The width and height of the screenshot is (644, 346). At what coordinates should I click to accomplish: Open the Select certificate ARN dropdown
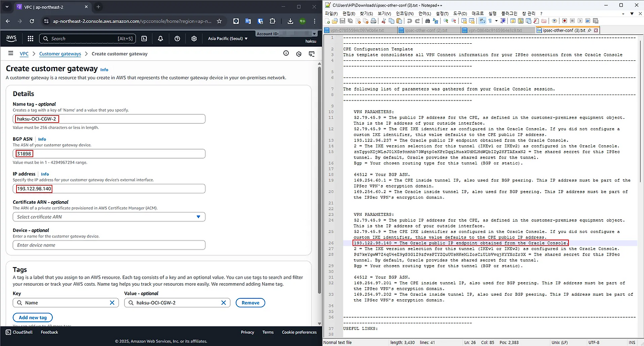pyautogui.click(x=109, y=217)
